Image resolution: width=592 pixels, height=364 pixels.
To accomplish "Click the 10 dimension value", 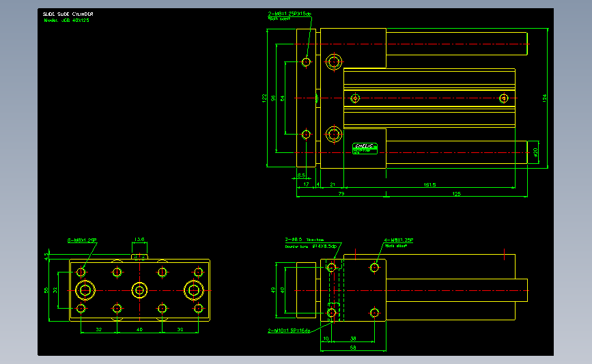I will pos(326,339).
